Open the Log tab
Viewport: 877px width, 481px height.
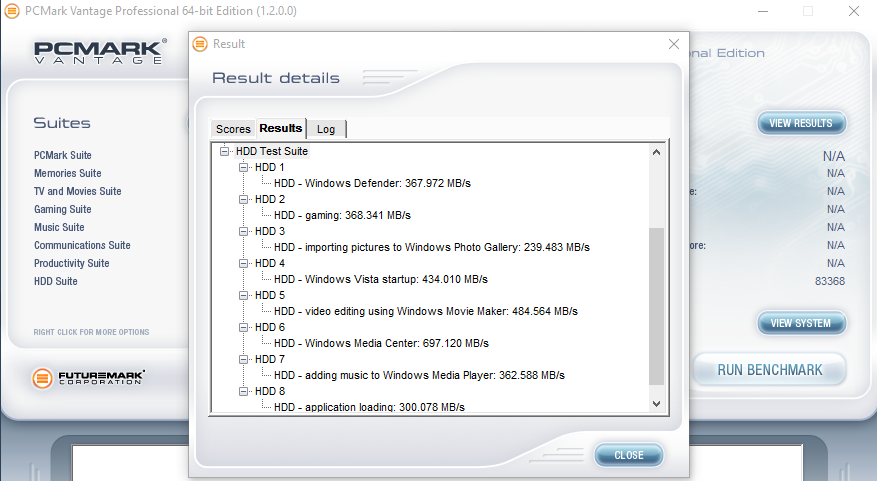point(326,129)
